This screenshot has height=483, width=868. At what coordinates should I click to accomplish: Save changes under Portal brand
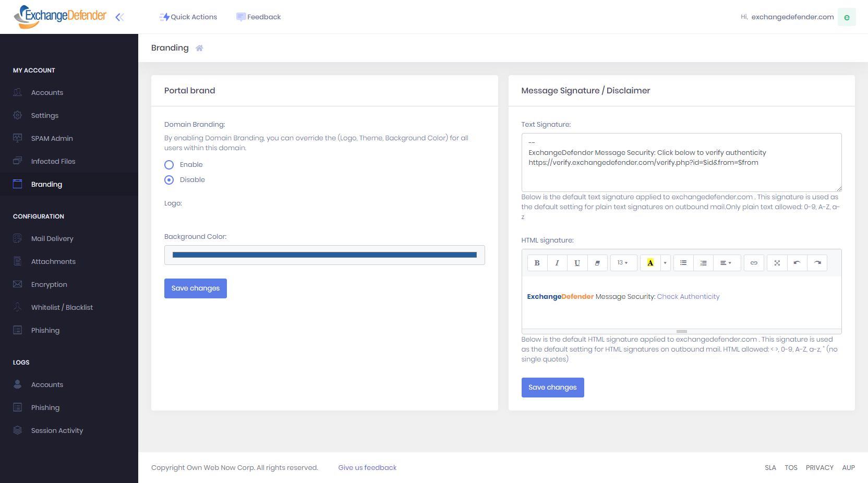pos(195,288)
